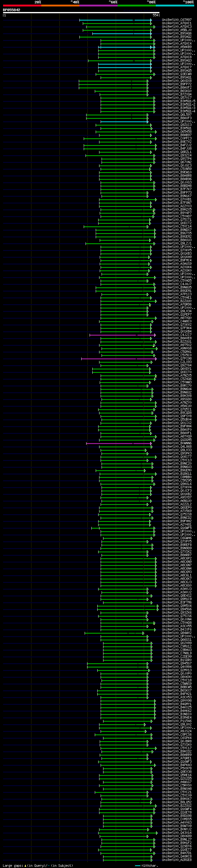Select the query name BP055842

[11, 10]
